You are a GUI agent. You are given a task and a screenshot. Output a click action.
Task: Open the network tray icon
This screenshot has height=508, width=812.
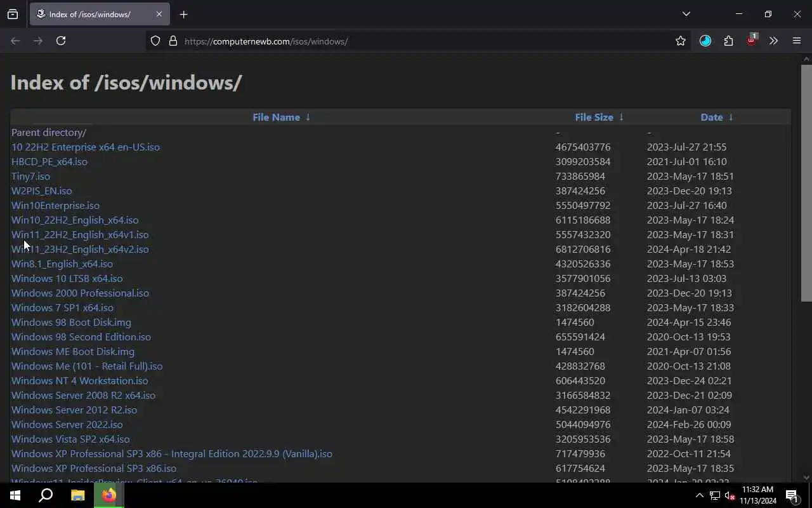coord(714,495)
